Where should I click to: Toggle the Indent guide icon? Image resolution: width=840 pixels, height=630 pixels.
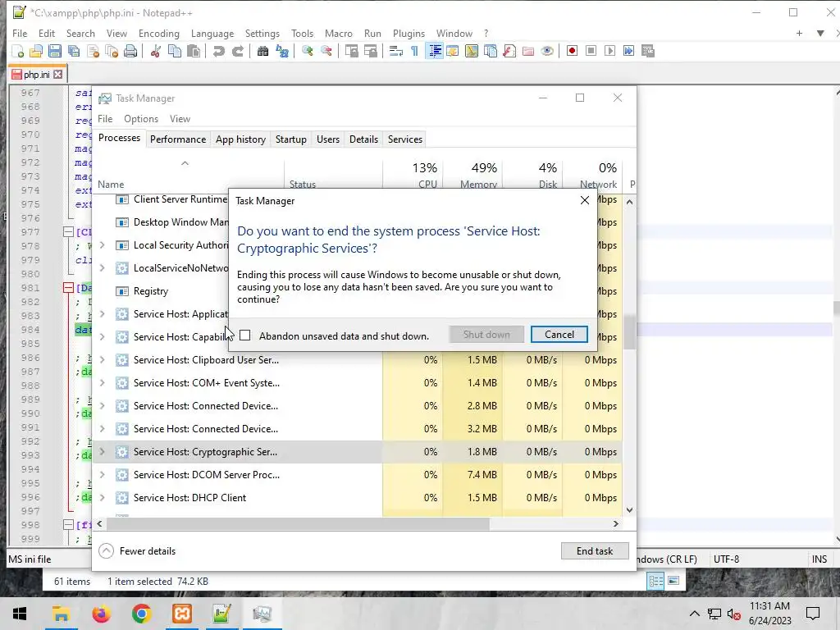434,51
